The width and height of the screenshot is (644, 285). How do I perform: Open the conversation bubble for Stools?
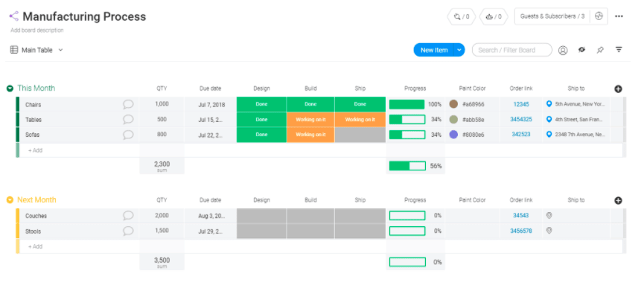128,231
